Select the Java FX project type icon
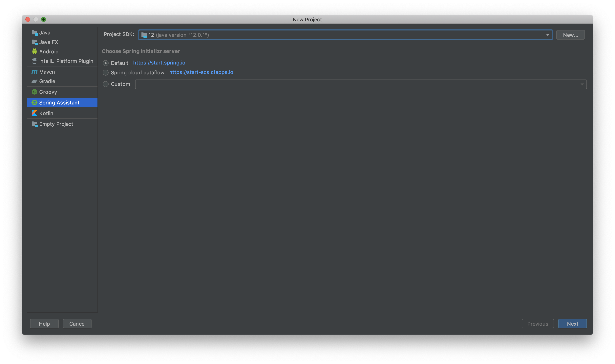Image resolution: width=615 pixels, height=364 pixels. [x=34, y=42]
